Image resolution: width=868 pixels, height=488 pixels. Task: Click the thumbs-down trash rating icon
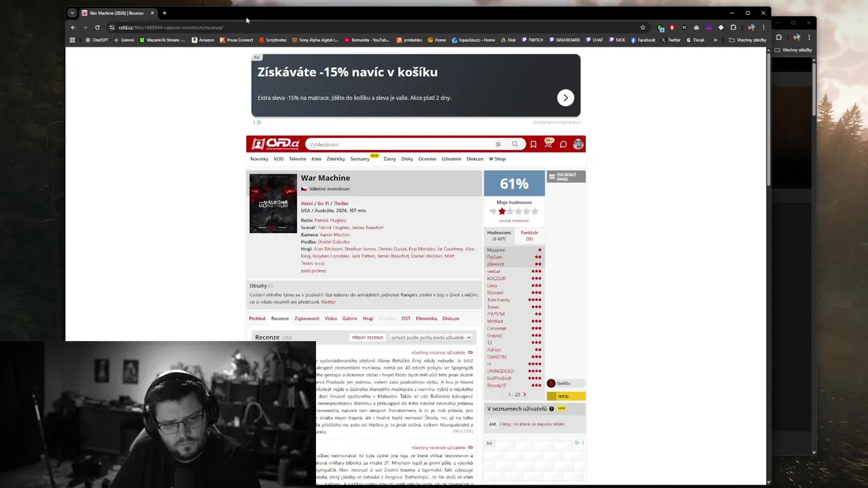coord(493,211)
